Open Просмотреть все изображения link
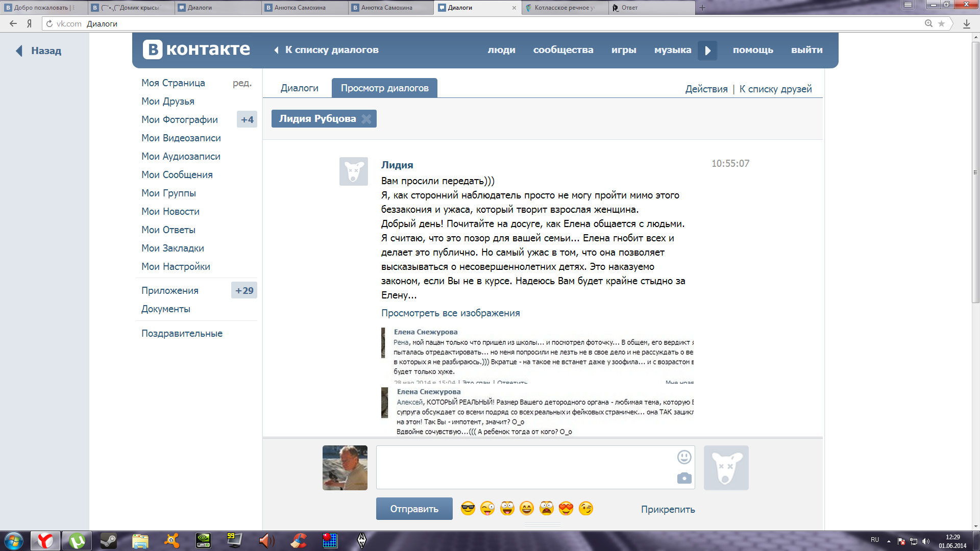 [x=450, y=313]
